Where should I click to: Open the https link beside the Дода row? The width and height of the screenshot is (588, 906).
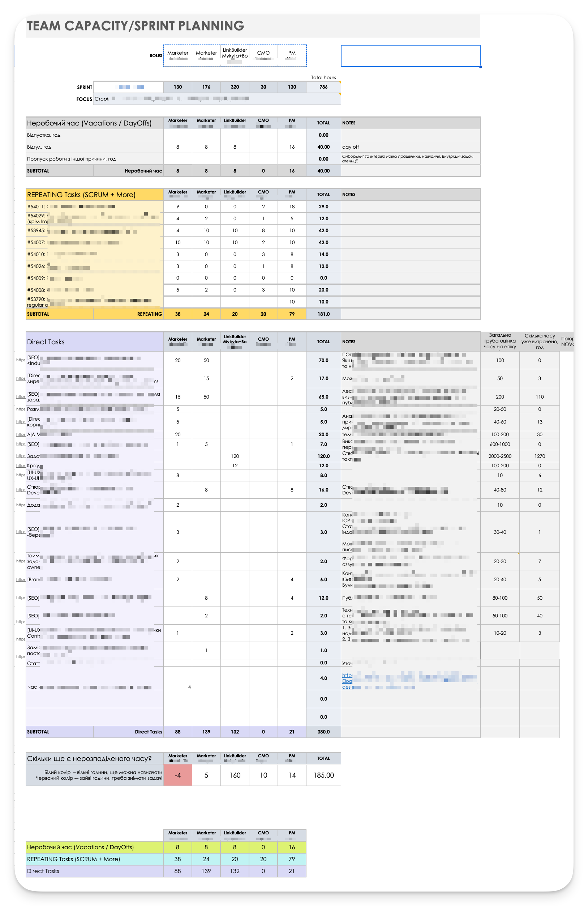pos(21,505)
